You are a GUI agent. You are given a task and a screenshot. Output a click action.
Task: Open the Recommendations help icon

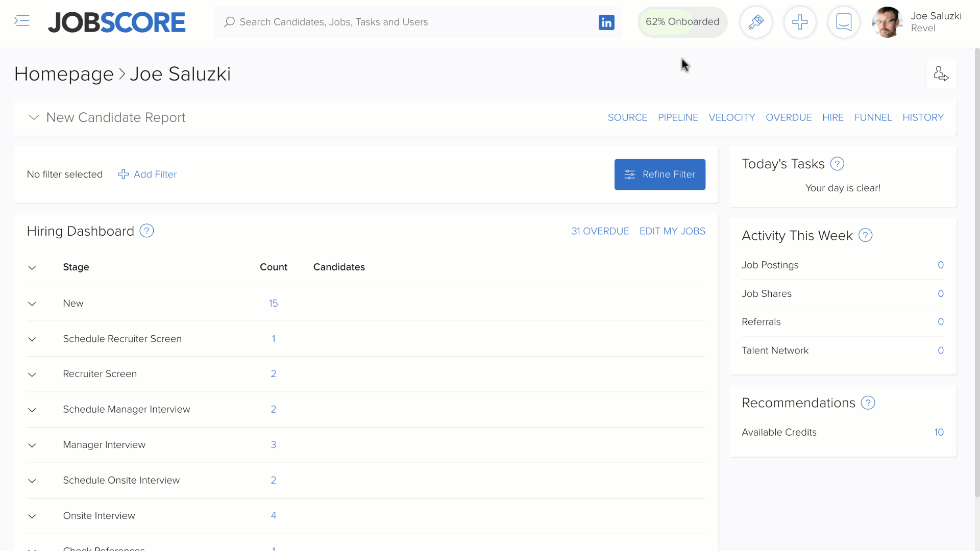(868, 403)
